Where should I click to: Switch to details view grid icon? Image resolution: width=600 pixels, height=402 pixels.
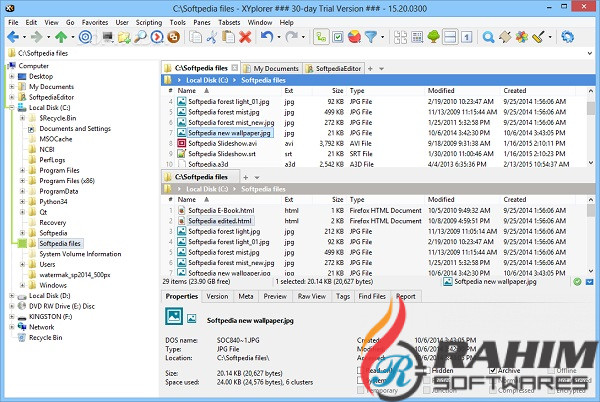[417, 37]
